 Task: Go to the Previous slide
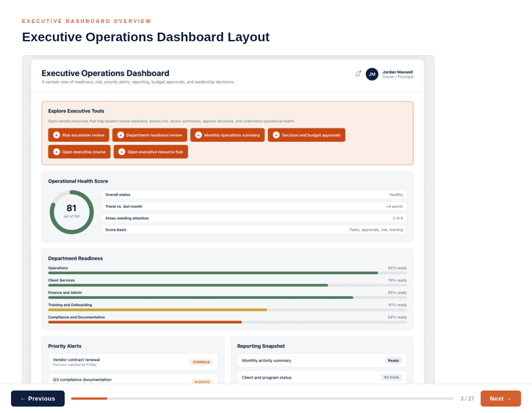pos(38,398)
